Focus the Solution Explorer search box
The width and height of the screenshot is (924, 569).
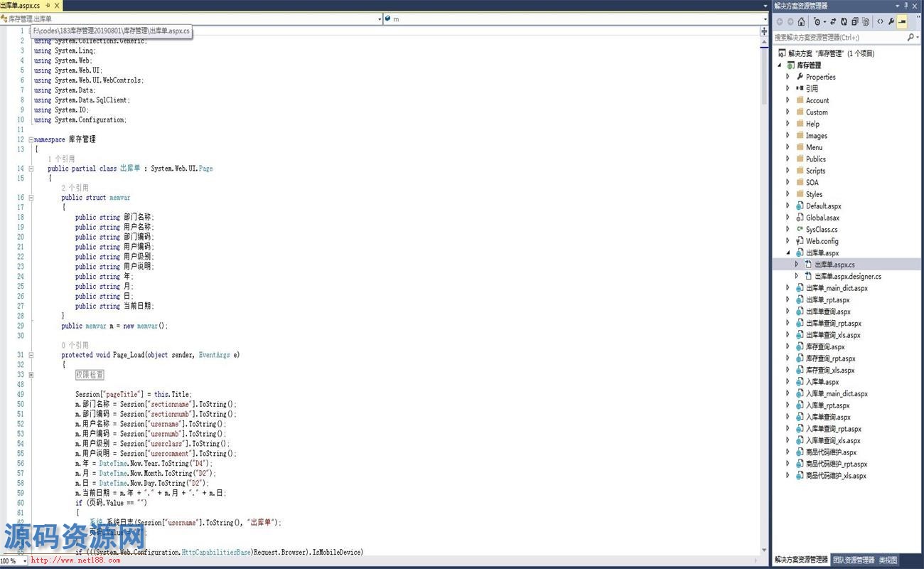click(839, 37)
